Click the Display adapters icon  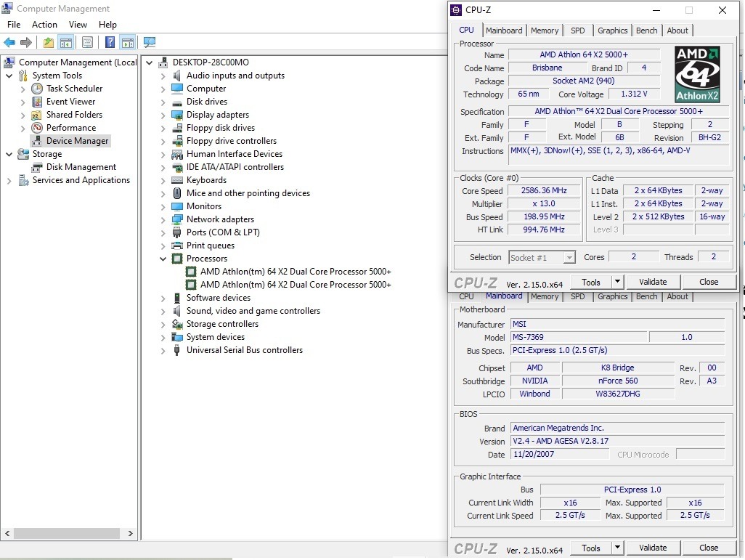coord(176,115)
